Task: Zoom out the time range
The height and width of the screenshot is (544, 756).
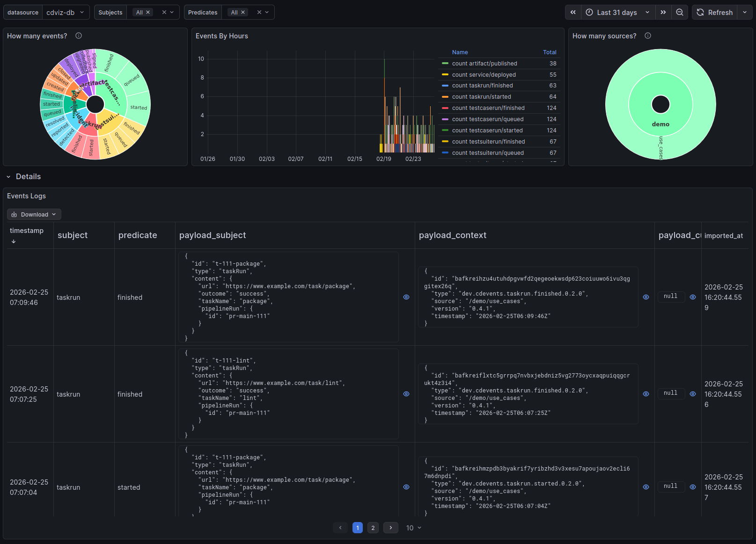Action: coord(679,13)
